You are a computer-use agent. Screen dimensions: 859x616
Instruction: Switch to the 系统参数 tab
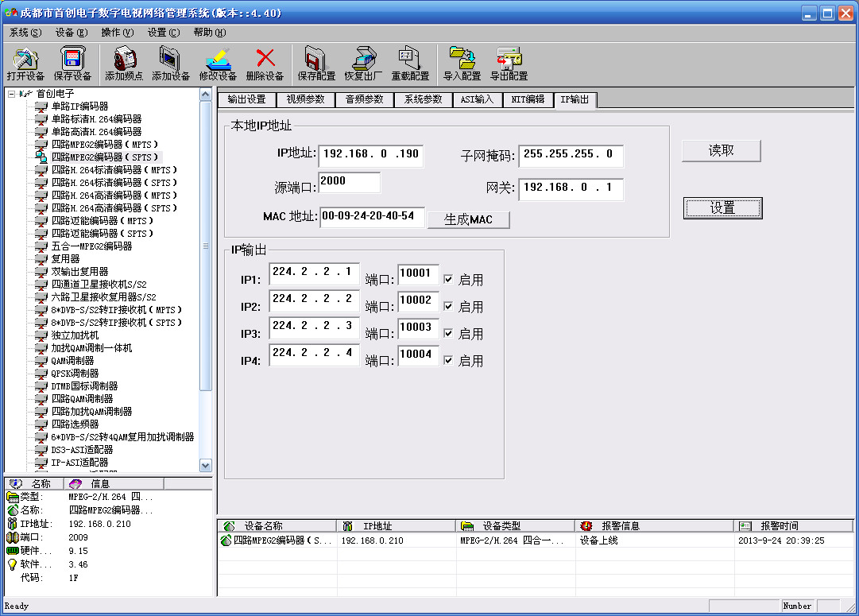(x=423, y=99)
